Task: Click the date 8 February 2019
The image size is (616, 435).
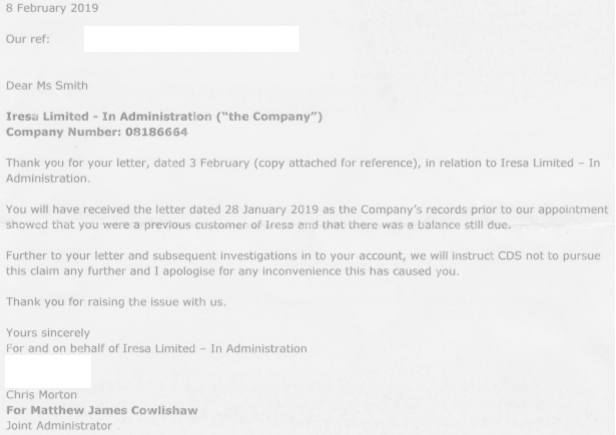Action: 52,8
